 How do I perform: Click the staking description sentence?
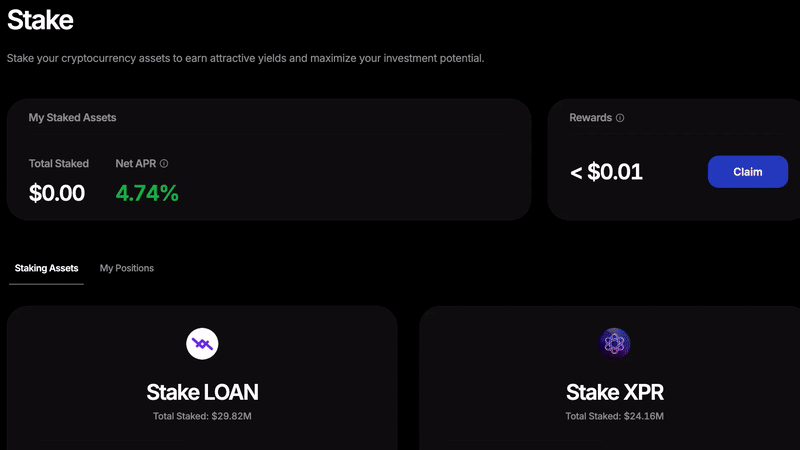[245, 59]
